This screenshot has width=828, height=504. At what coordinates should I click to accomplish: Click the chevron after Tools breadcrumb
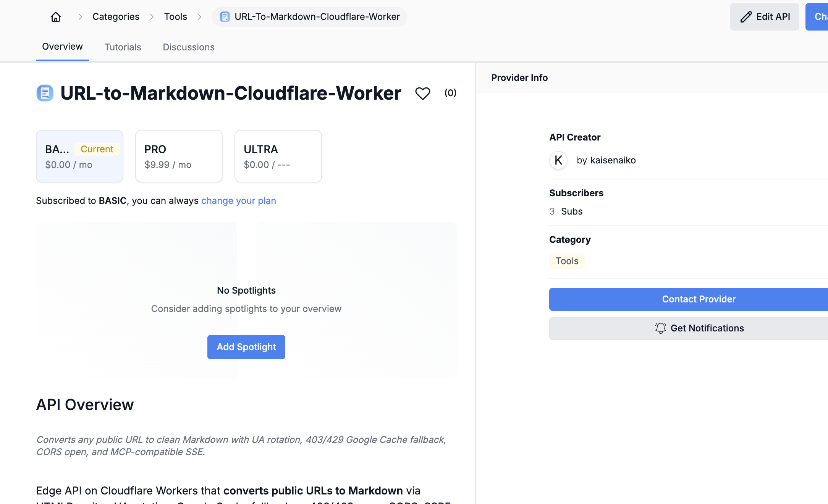tap(199, 17)
